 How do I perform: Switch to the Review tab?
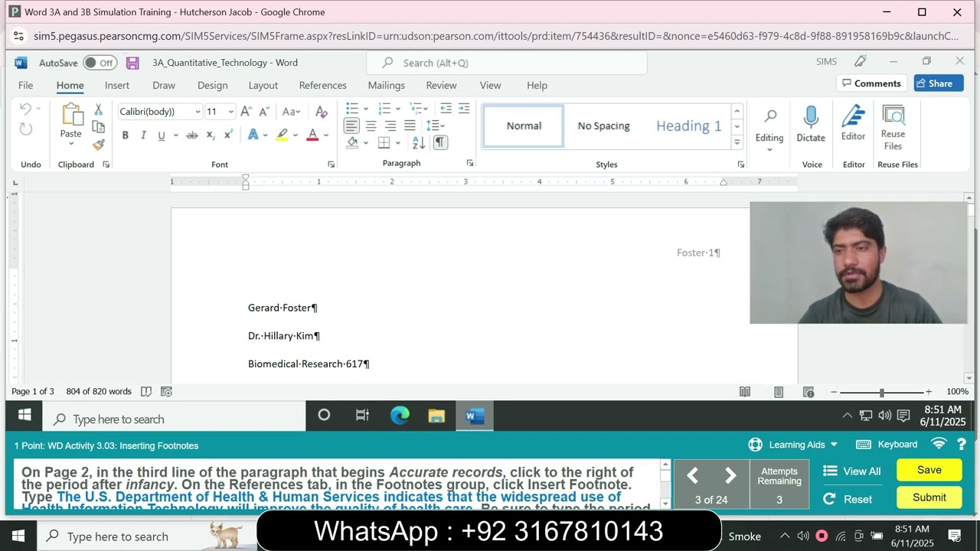[x=441, y=85]
